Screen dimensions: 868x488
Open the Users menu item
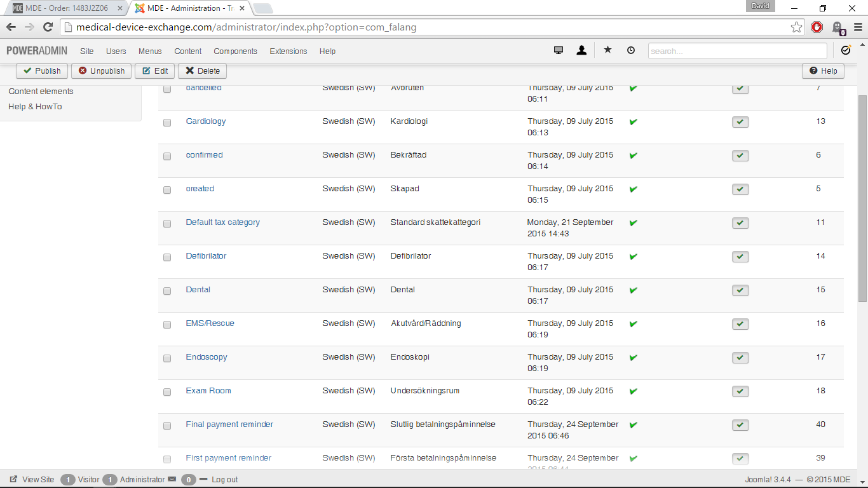pos(116,51)
